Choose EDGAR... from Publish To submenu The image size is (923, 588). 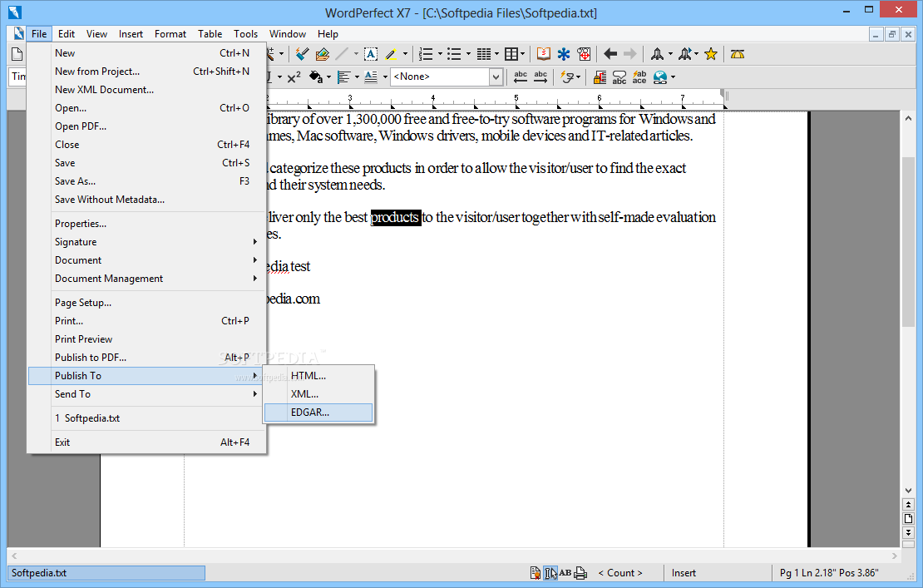[x=318, y=413]
